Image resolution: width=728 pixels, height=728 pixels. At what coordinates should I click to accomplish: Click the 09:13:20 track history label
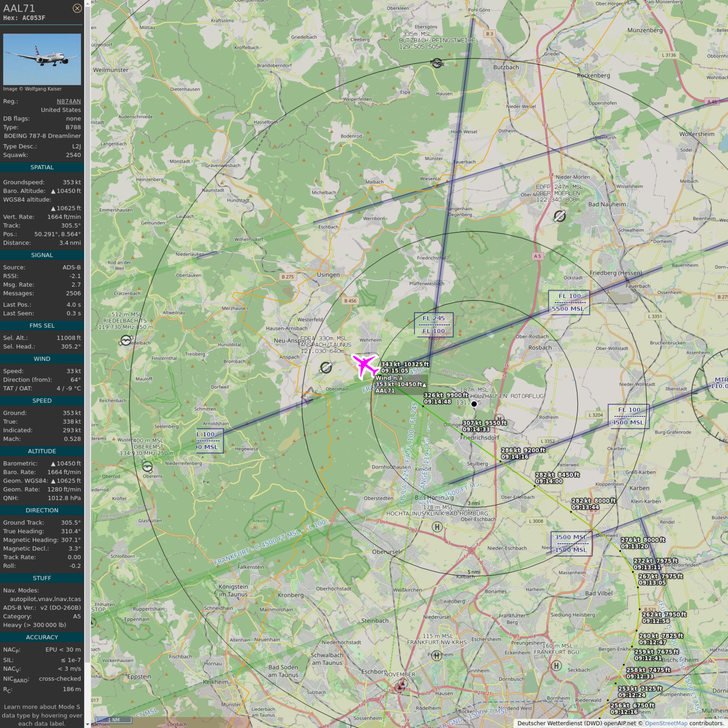634,547
